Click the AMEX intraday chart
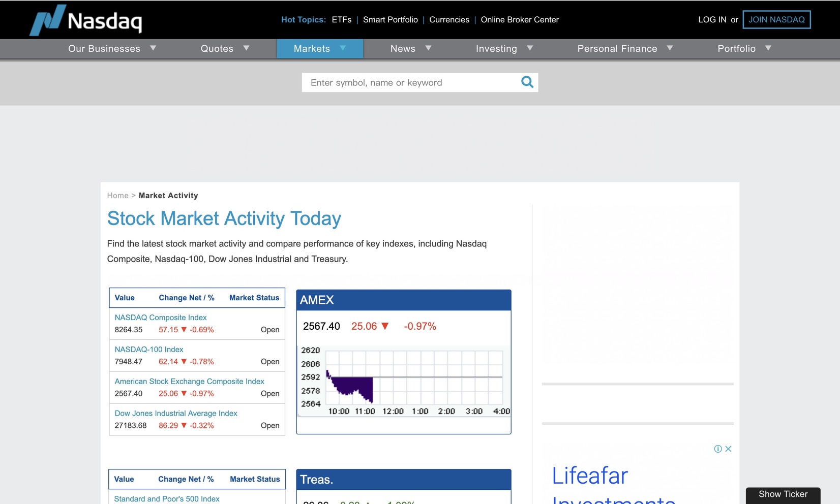Viewport: 840px width, 504px height. coord(404,381)
